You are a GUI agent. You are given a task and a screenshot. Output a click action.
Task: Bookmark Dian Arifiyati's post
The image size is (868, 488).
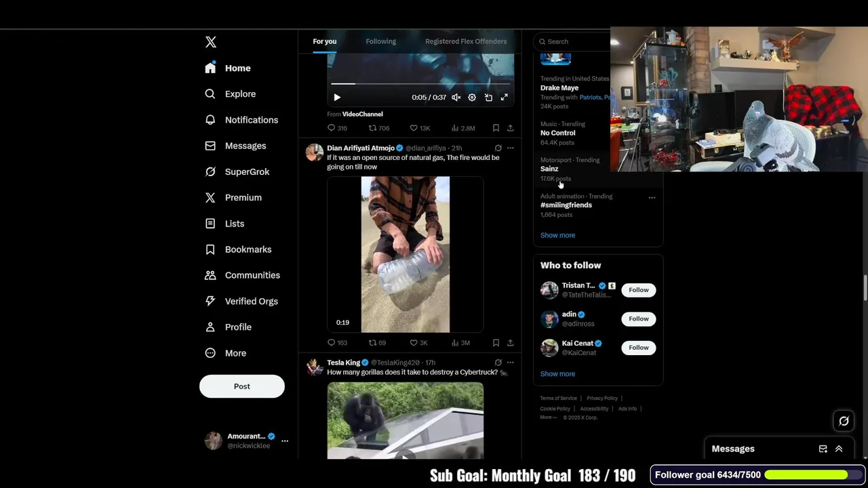point(496,343)
